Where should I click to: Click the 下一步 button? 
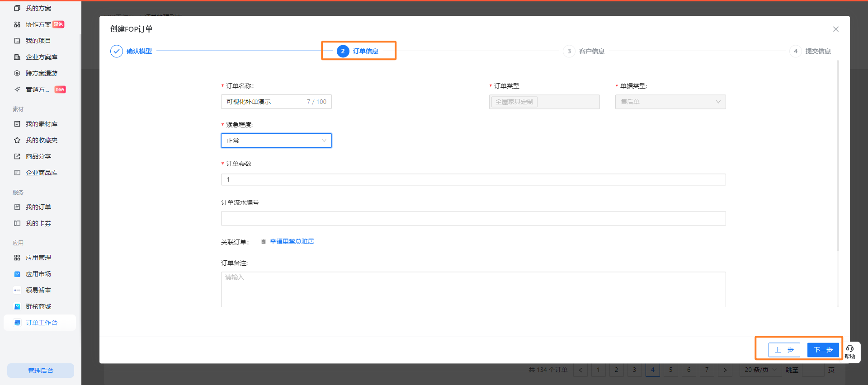pyautogui.click(x=823, y=350)
